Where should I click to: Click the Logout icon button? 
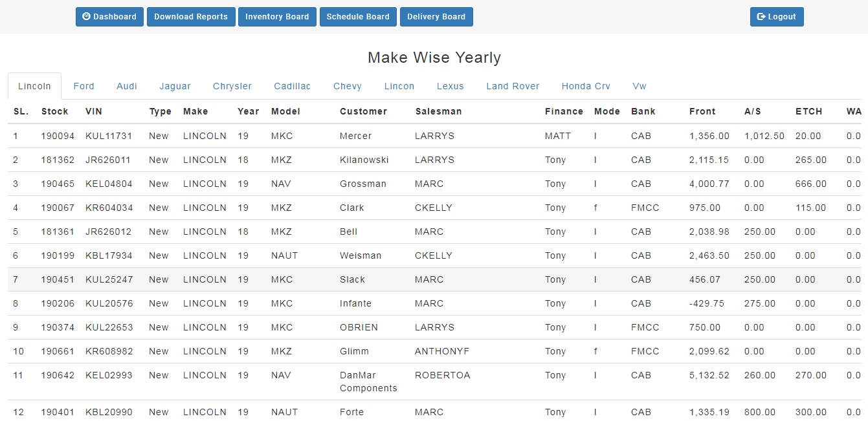tap(776, 17)
